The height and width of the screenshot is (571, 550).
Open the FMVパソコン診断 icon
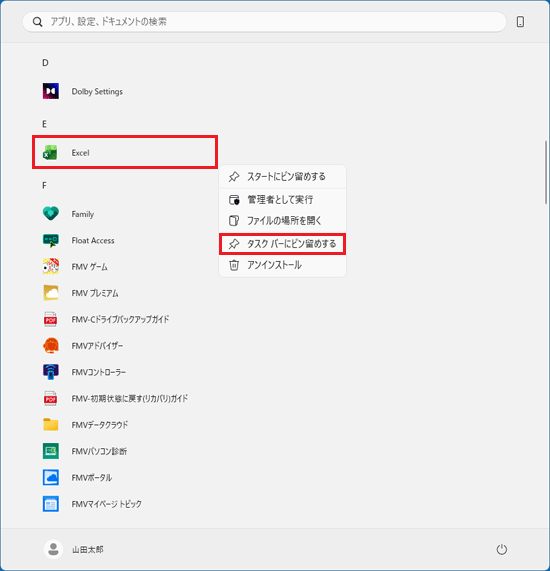tap(51, 451)
